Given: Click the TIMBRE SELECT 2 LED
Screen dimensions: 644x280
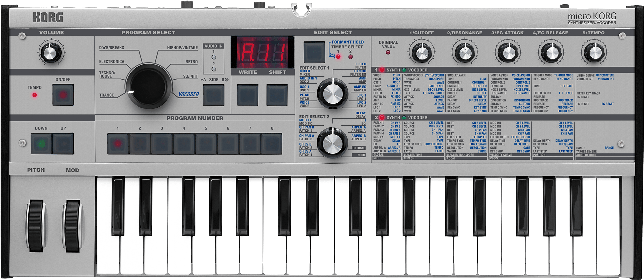Looking at the screenshot, I should point(350,57).
